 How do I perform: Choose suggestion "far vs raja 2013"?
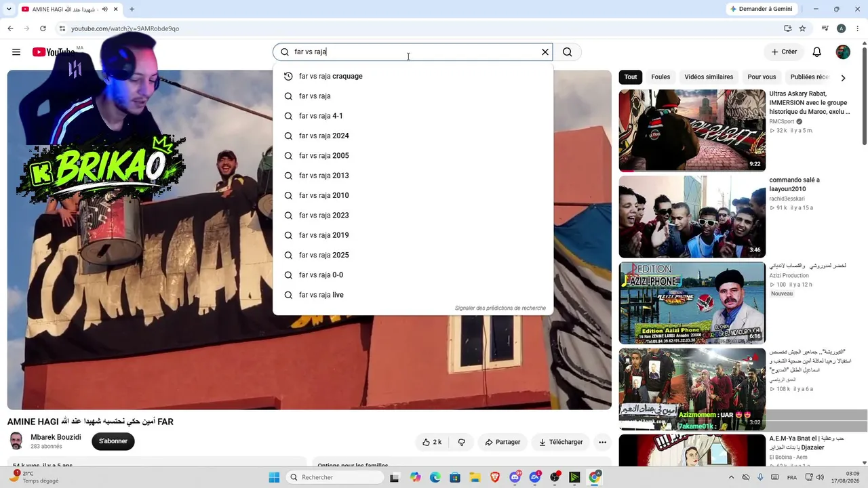[x=413, y=176]
